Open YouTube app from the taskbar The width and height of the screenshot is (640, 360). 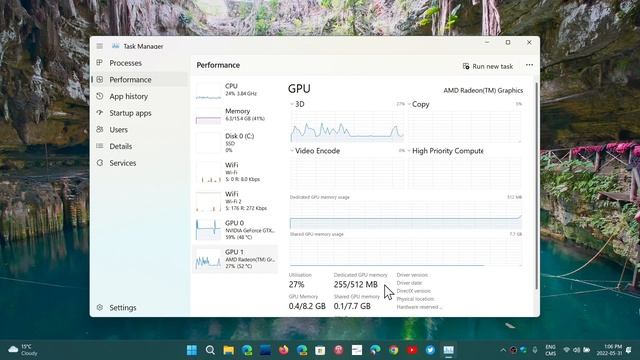tap(412, 350)
